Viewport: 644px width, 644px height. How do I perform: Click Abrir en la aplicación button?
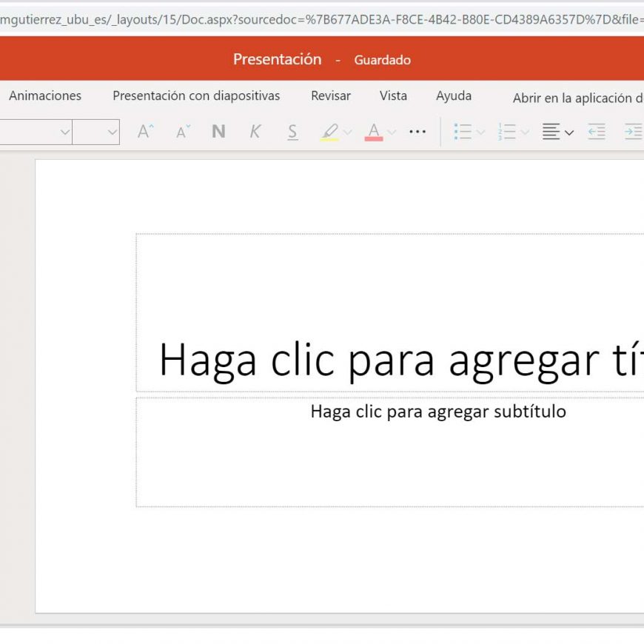[x=578, y=98]
